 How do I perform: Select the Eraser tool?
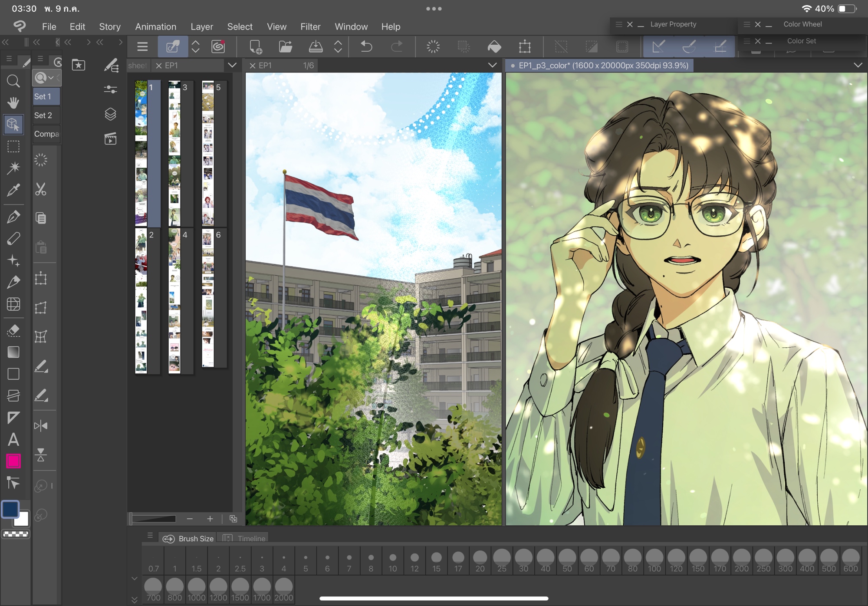13,330
